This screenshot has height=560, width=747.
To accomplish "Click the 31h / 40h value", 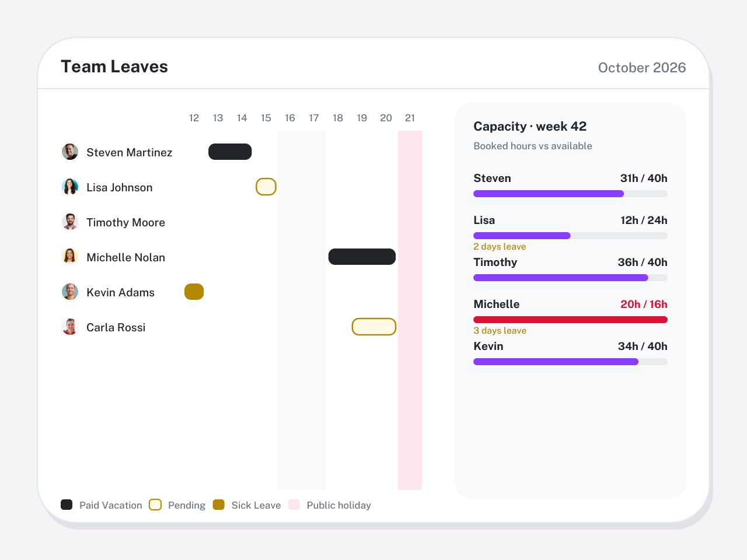I will pos(644,178).
